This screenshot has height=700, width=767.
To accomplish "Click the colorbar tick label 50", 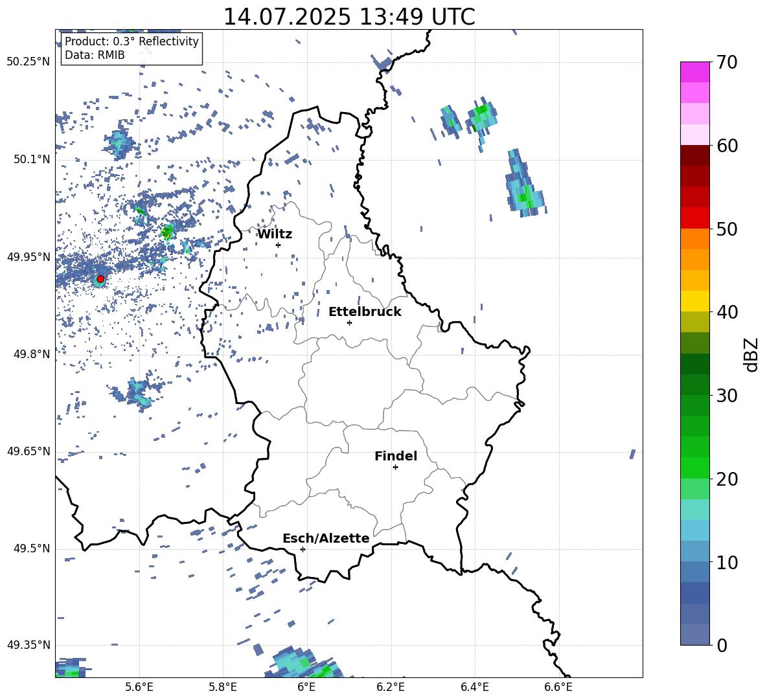I will click(726, 229).
